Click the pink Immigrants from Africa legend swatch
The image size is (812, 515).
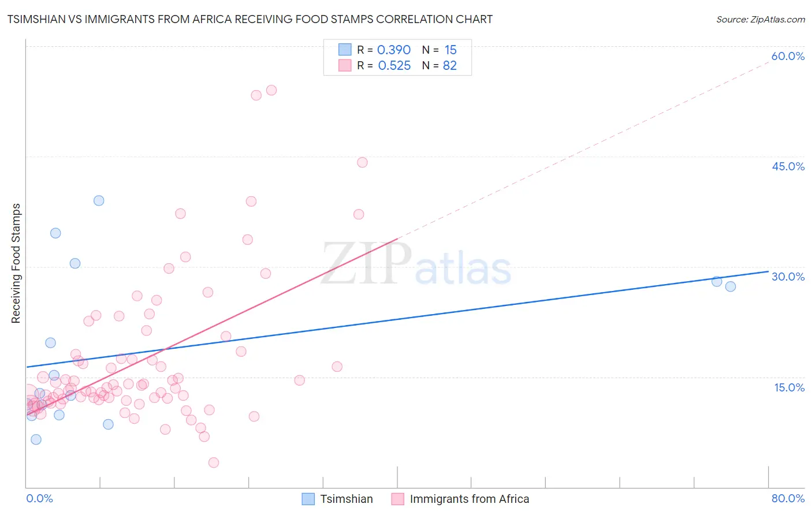[397, 499]
